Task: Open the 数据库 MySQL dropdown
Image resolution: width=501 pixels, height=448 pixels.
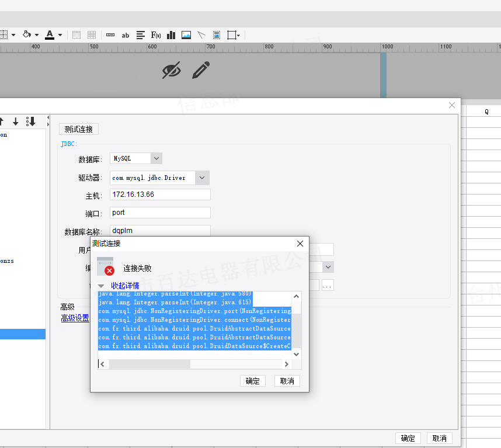Action: [156, 158]
